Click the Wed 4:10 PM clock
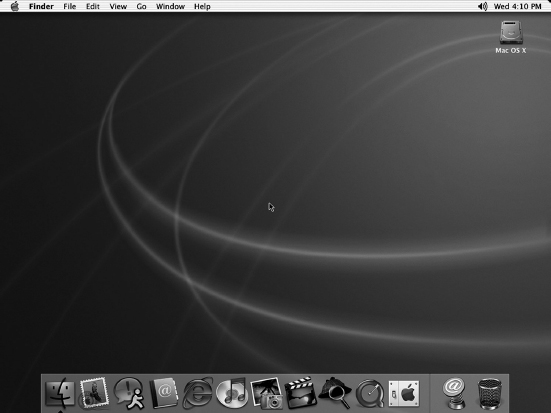This screenshot has width=551, height=413. pos(518,6)
